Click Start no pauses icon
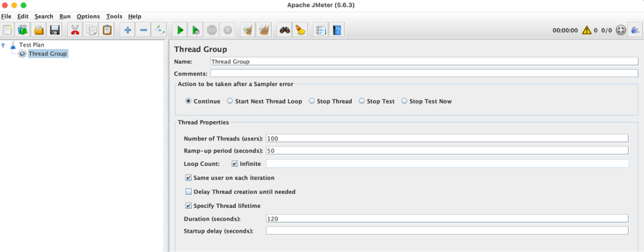Screen dimensions: 644x252 (x=195, y=30)
